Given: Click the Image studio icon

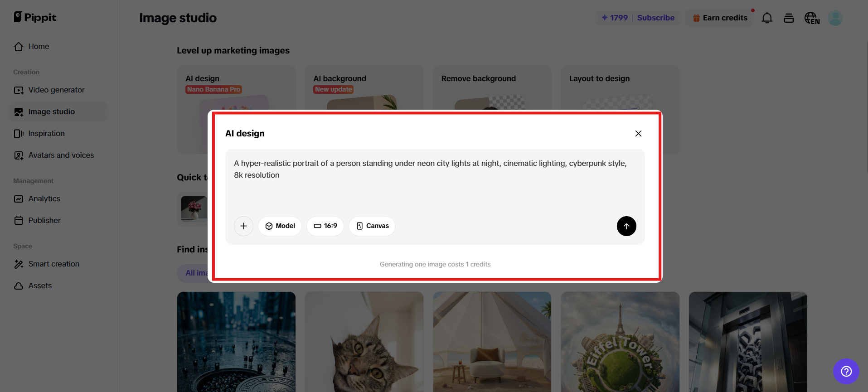Looking at the screenshot, I should pos(19,112).
